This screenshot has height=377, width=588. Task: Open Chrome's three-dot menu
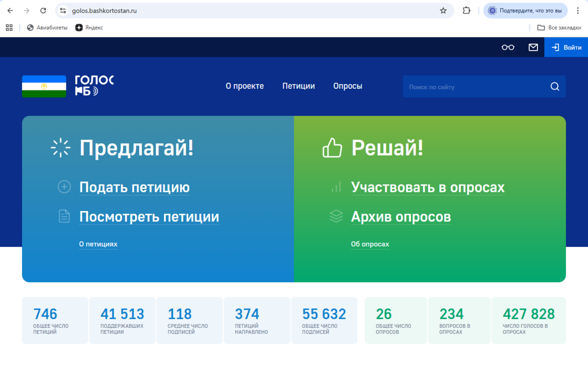click(578, 11)
